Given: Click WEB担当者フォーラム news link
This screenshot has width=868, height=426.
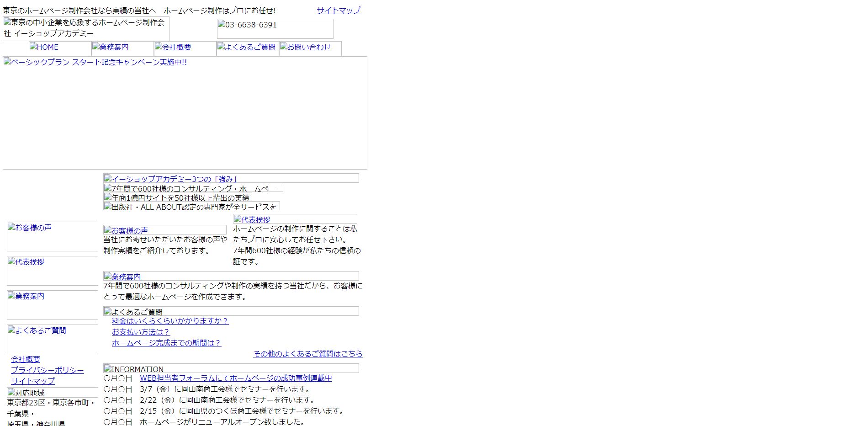Looking at the screenshot, I should pyautogui.click(x=236, y=378).
